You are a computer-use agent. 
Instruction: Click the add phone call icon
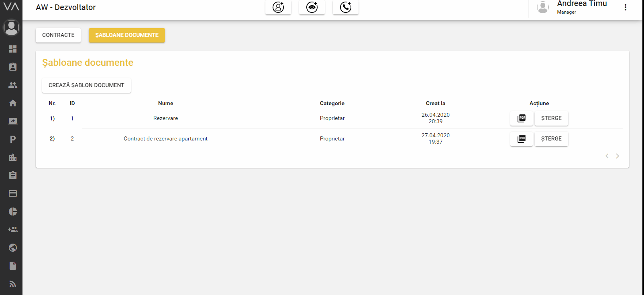tap(345, 7)
